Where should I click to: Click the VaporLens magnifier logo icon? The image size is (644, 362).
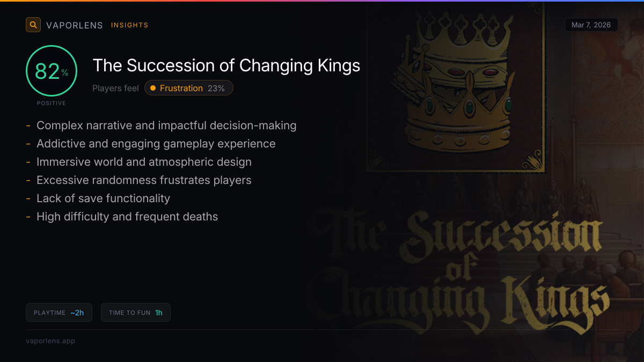point(33,25)
